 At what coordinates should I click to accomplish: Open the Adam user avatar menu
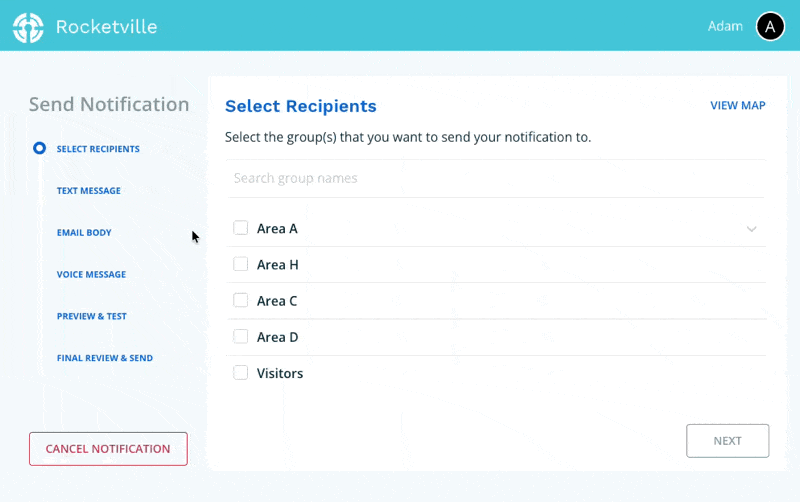tap(770, 27)
